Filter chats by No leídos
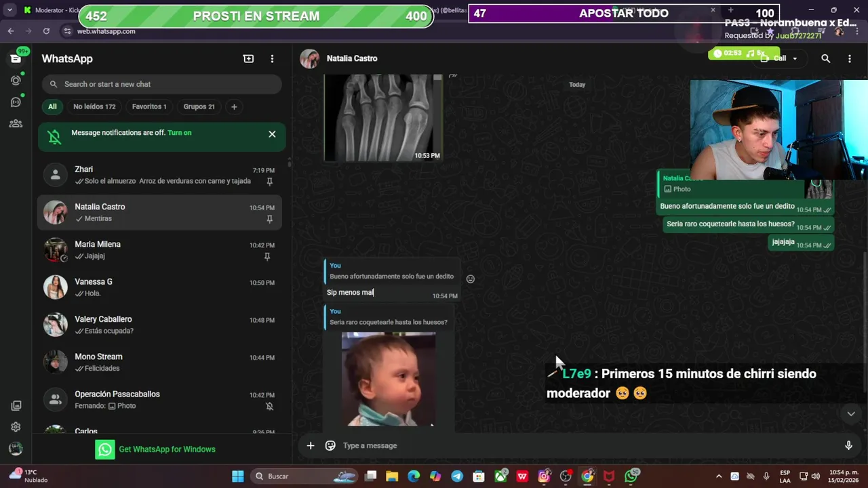This screenshot has height=488, width=868. pos(94,106)
